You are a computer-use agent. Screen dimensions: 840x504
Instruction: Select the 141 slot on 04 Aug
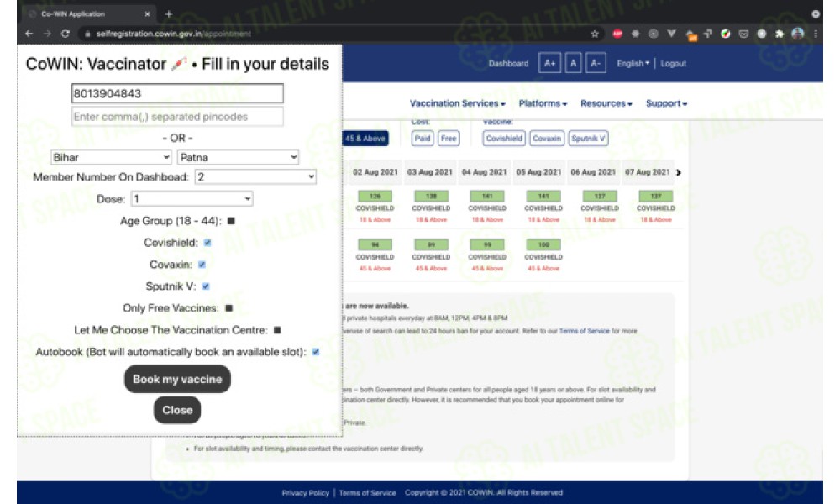pos(487,196)
